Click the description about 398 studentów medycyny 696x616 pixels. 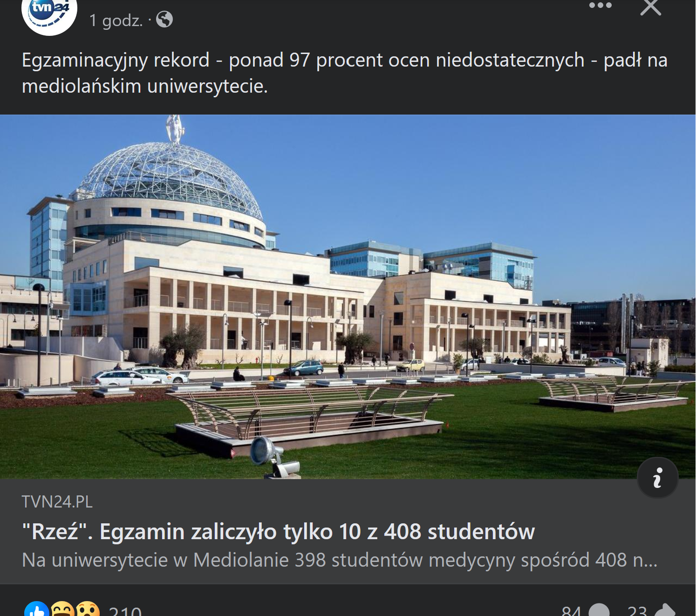pyautogui.click(x=340, y=560)
